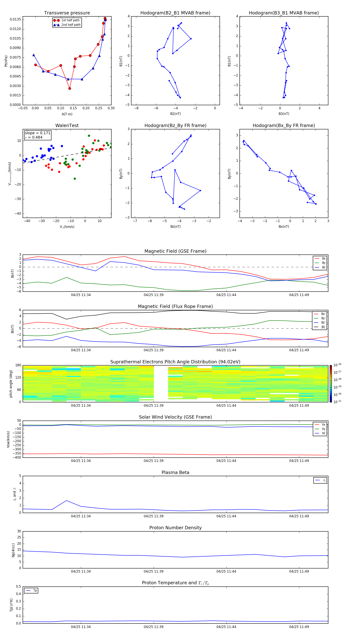Image resolution: width=351 pixels, height=644 pixels.
Task: Click the 'B2(nT)' x-axis label
Action: point(175,114)
